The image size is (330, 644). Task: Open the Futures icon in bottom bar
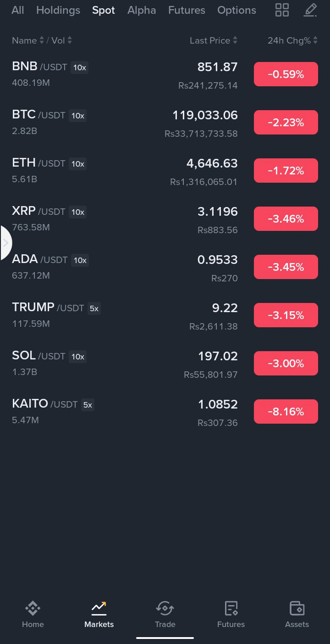[231, 609]
